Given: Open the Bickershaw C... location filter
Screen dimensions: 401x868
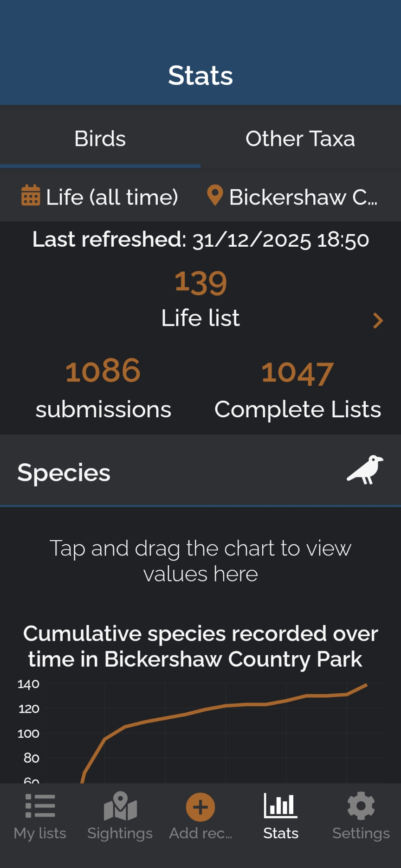Looking at the screenshot, I should [x=303, y=197].
